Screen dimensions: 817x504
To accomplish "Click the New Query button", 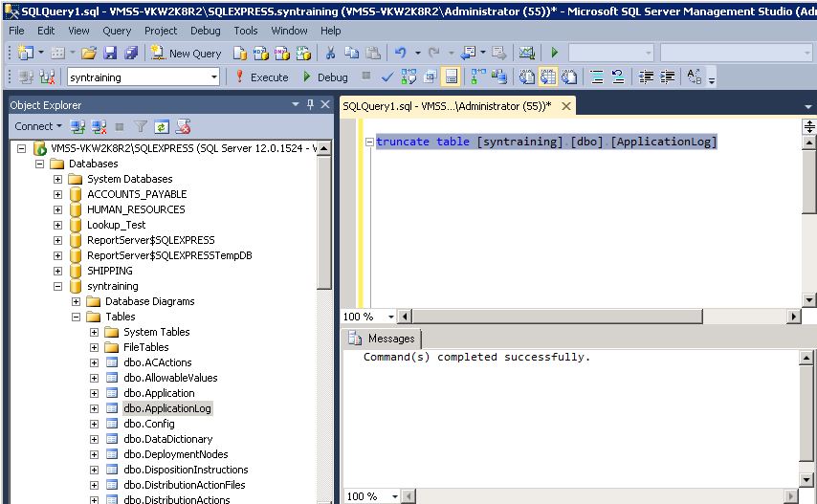I will point(186,54).
